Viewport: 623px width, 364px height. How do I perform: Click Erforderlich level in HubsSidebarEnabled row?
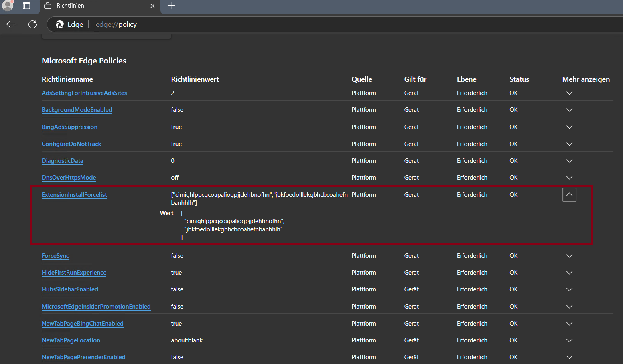pos(472,289)
